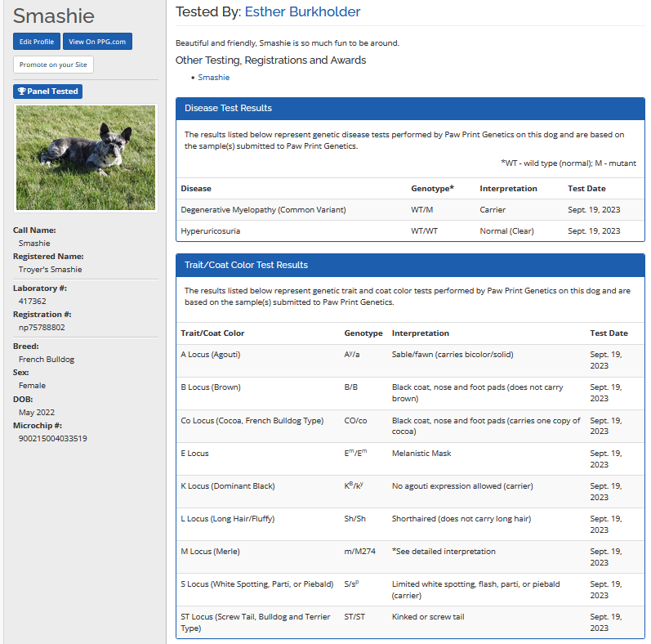
Task: Click the microchip number 900215004033519
Action: (53, 439)
